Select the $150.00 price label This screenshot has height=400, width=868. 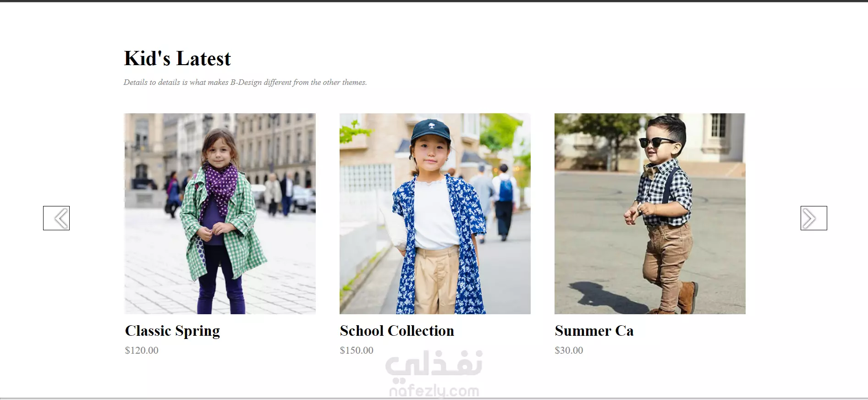pos(357,350)
